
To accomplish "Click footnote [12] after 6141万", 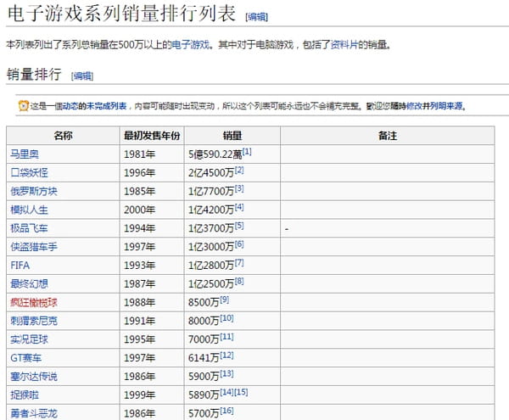I will tap(227, 355).
